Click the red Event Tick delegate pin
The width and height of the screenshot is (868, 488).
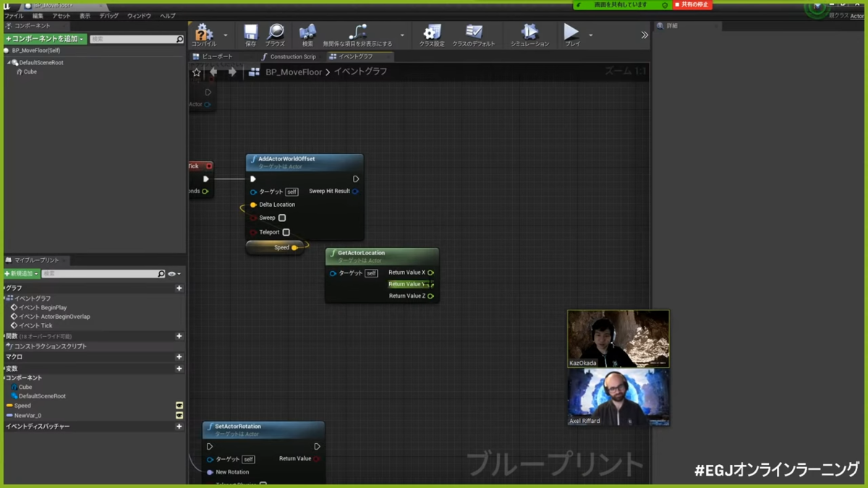(x=208, y=166)
